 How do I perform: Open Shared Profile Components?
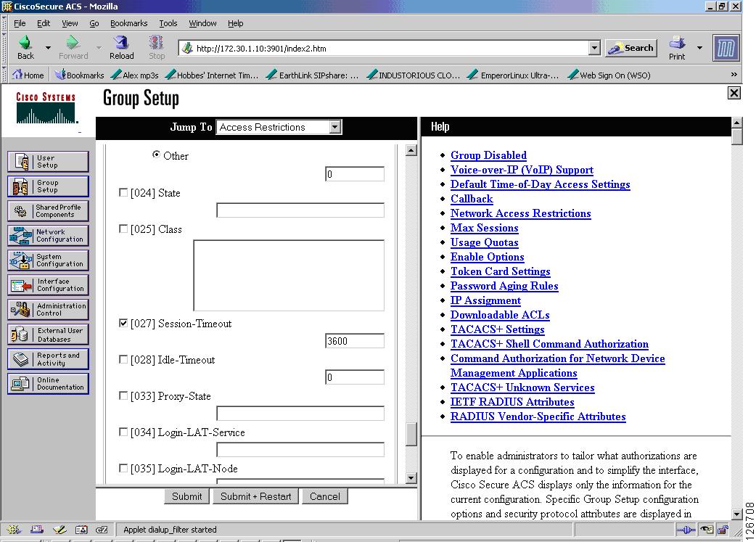(48, 210)
